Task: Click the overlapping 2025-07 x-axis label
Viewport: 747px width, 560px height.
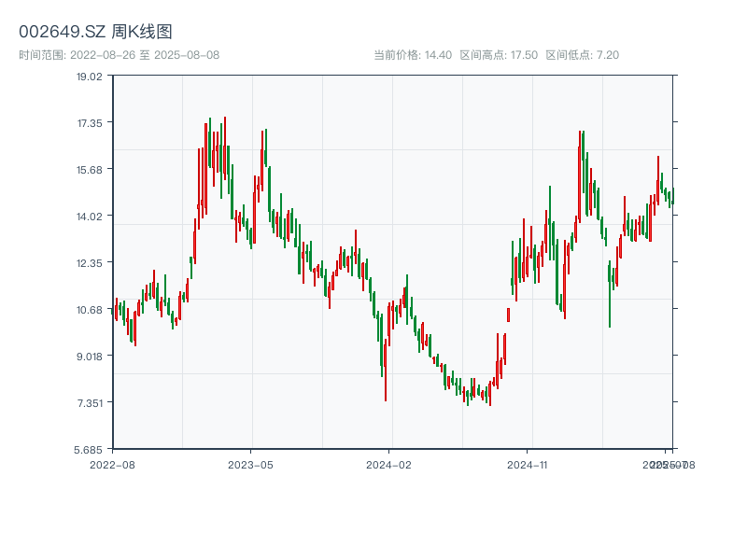Action: (661, 464)
